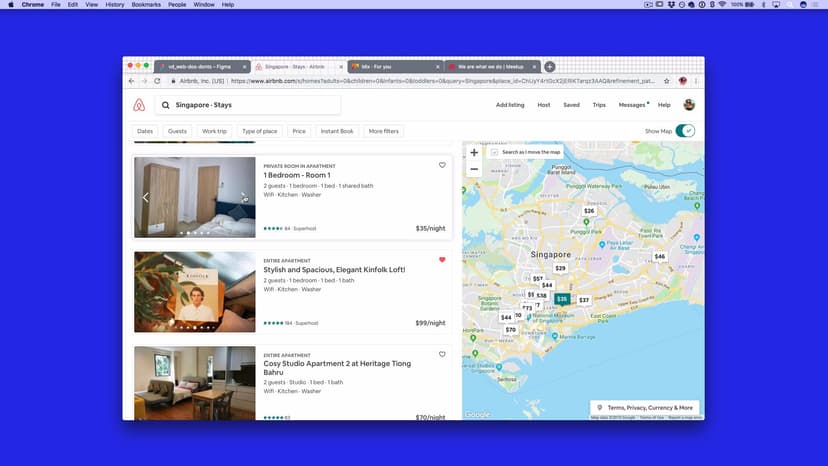Open the Price filter dropdown
The height and width of the screenshot is (466, 828).
coord(299,131)
